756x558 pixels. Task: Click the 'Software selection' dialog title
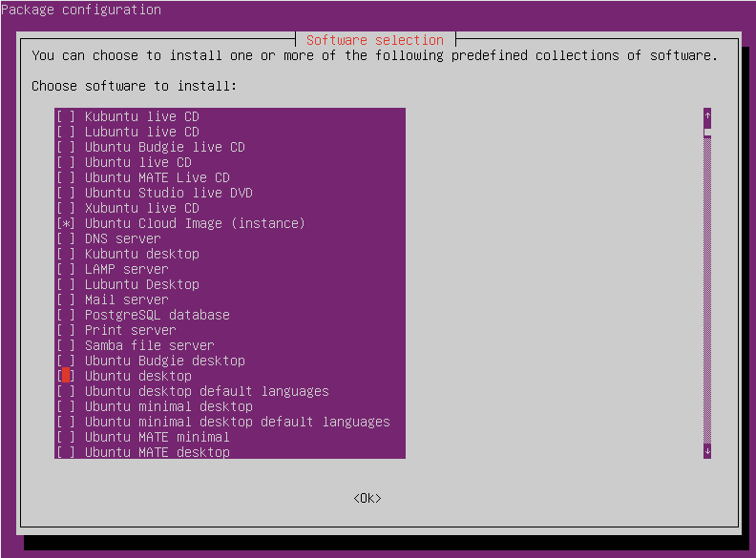(x=375, y=40)
